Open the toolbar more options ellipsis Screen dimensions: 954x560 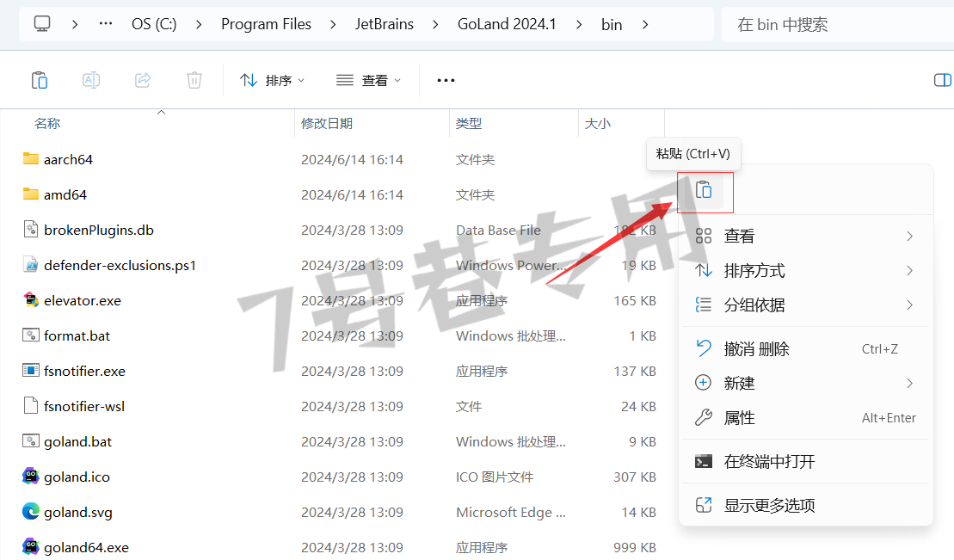click(x=446, y=80)
